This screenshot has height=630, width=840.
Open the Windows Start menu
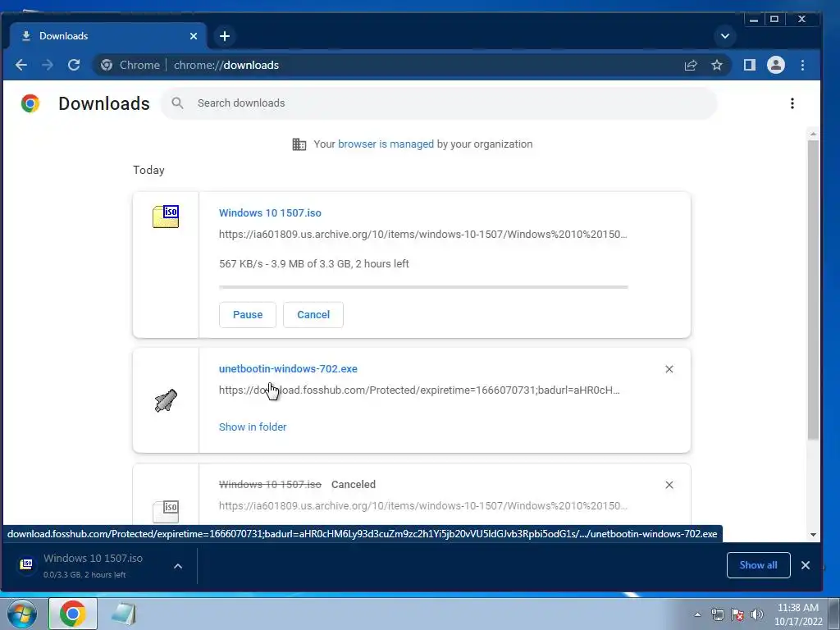tap(22, 614)
